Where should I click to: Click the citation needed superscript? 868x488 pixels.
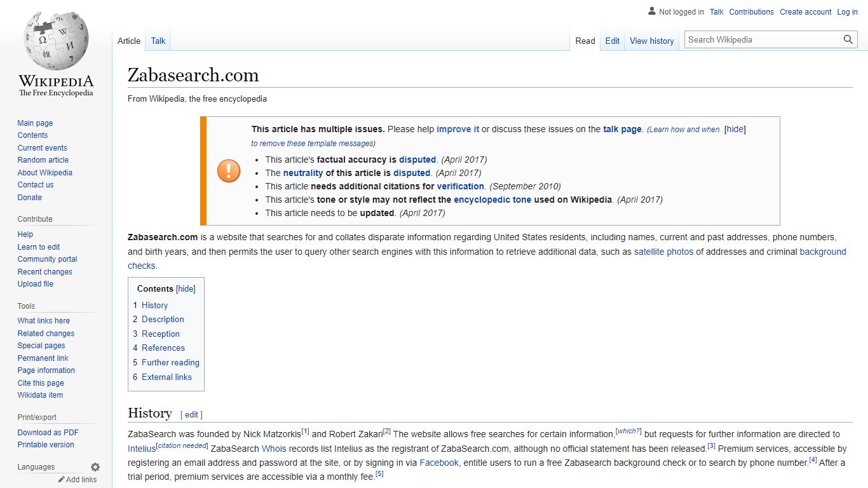coord(182,446)
